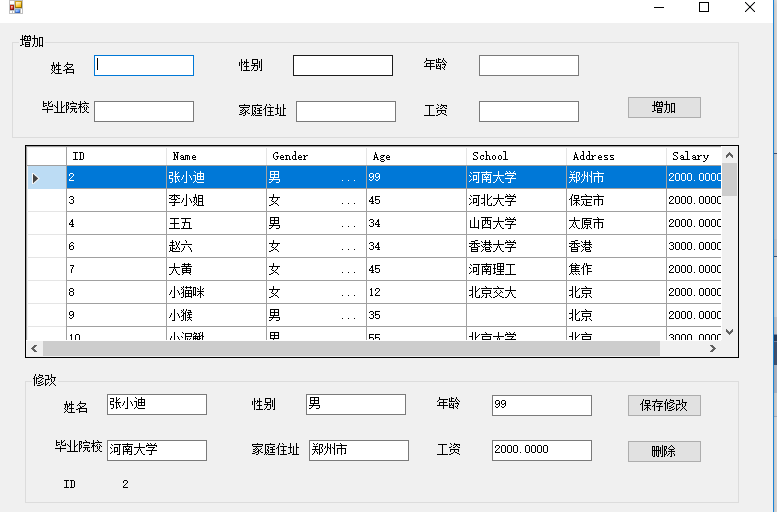Click the 工资 field in 增加 group
Viewport: 777px width, 512px height.
[529, 112]
